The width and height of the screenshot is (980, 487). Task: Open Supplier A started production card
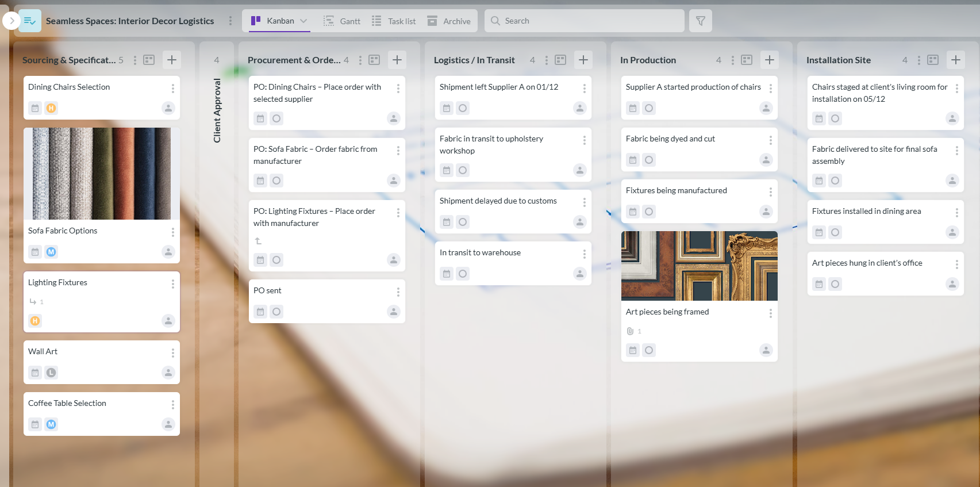(700, 98)
